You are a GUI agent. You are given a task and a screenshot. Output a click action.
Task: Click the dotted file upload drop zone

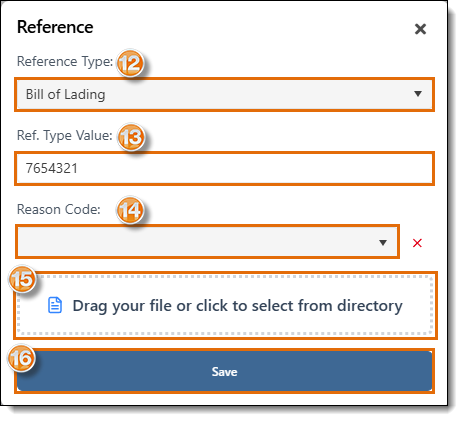tap(225, 305)
